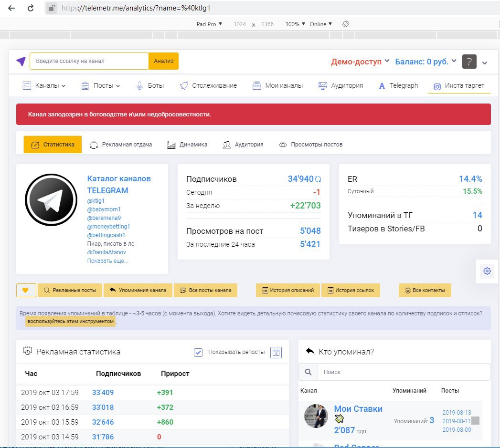Open the 2019-08-09 post link
Viewport: 500px width, 448px height.
pyautogui.click(x=457, y=429)
